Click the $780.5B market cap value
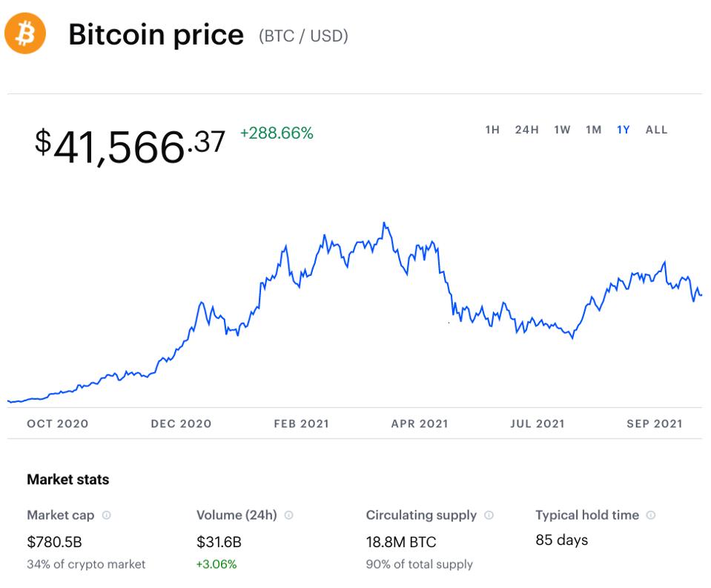The width and height of the screenshot is (711, 588). tap(54, 542)
